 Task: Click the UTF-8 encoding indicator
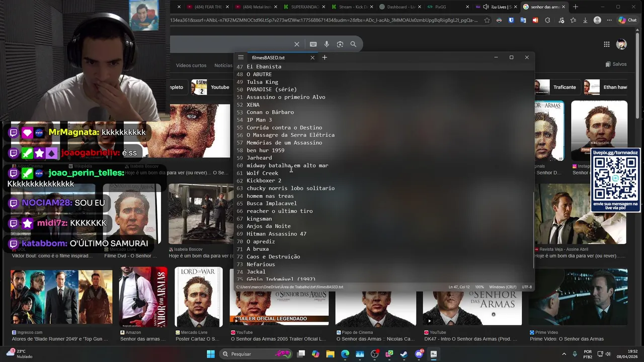pos(527,287)
